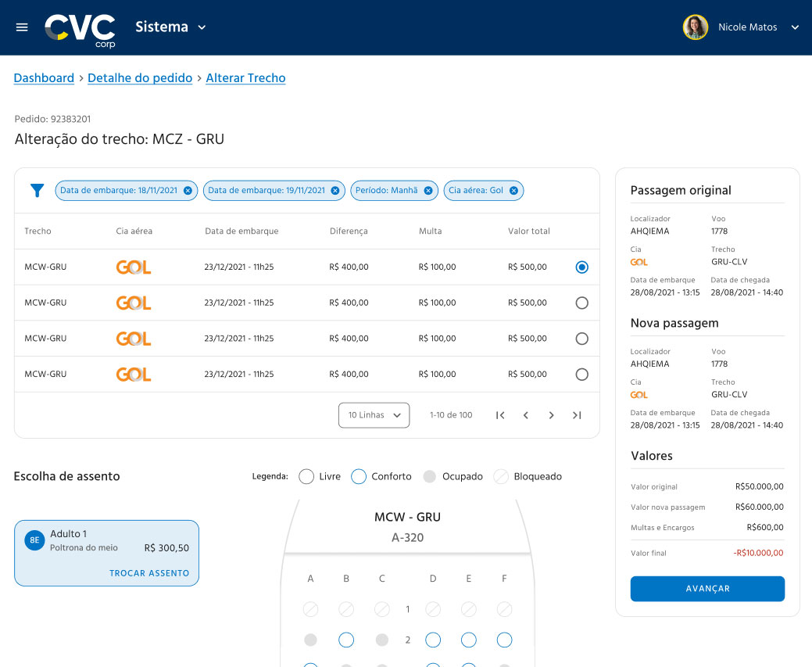Return to the first results page
Viewport: 812px width, 667px height.
coord(500,415)
